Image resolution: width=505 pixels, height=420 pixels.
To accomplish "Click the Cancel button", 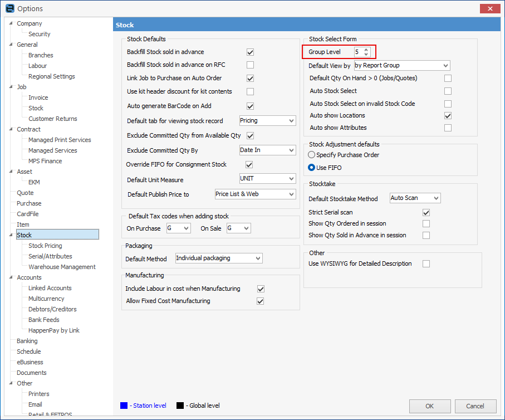I will tap(475, 406).
